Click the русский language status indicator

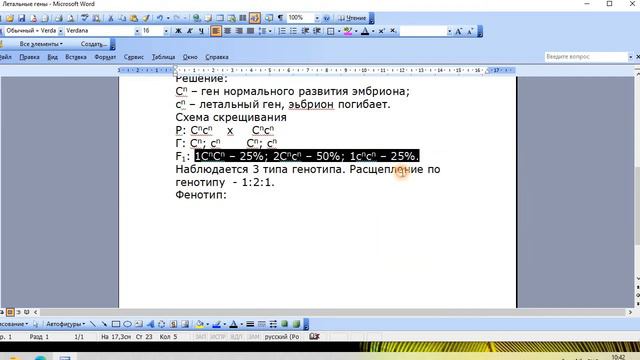coord(282,337)
